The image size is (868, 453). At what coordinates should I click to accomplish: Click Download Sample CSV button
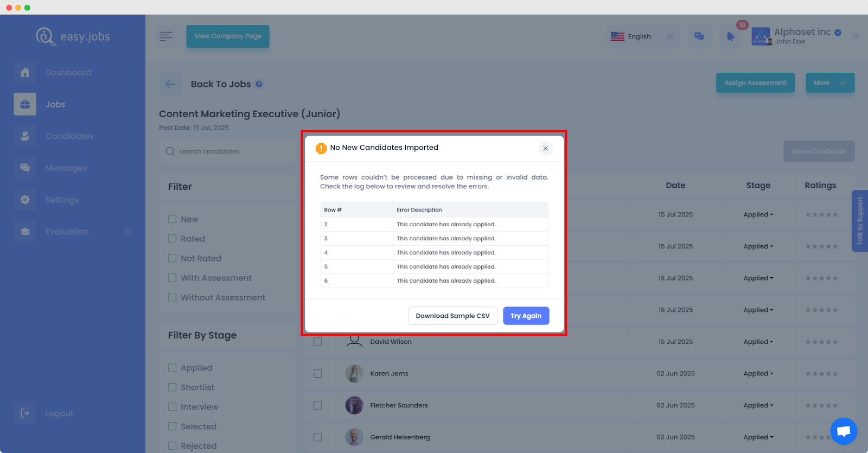(x=452, y=316)
